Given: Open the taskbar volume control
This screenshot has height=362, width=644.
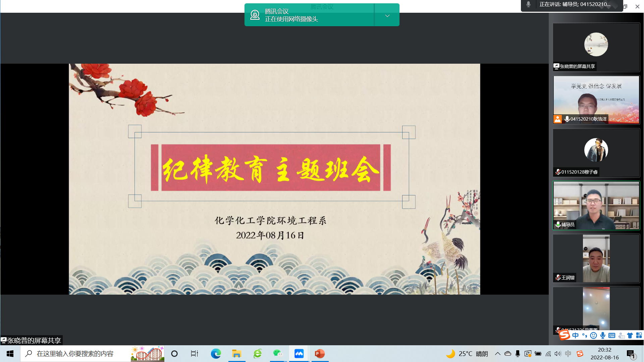Looking at the screenshot, I should [557, 354].
